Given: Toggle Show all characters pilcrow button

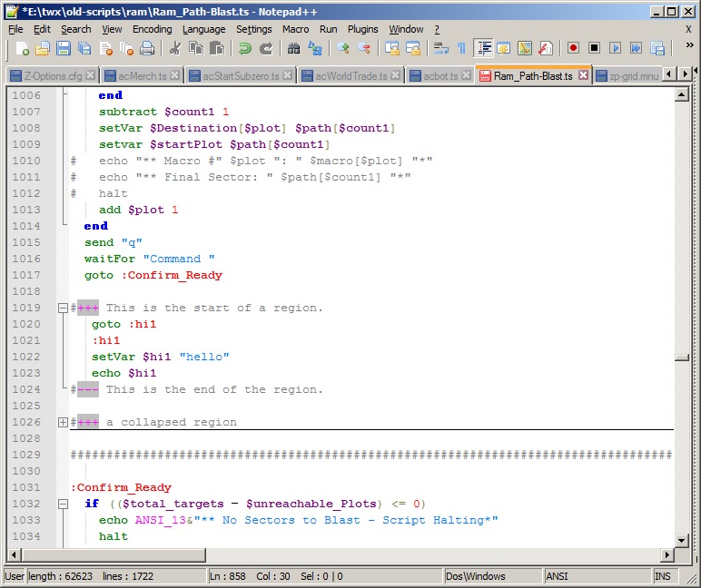Looking at the screenshot, I should (461, 48).
